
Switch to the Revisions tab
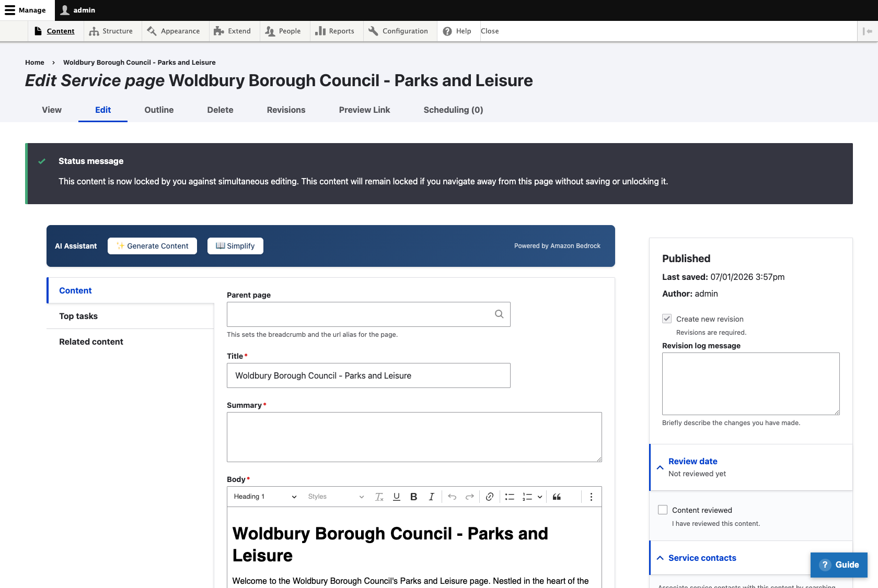point(286,110)
